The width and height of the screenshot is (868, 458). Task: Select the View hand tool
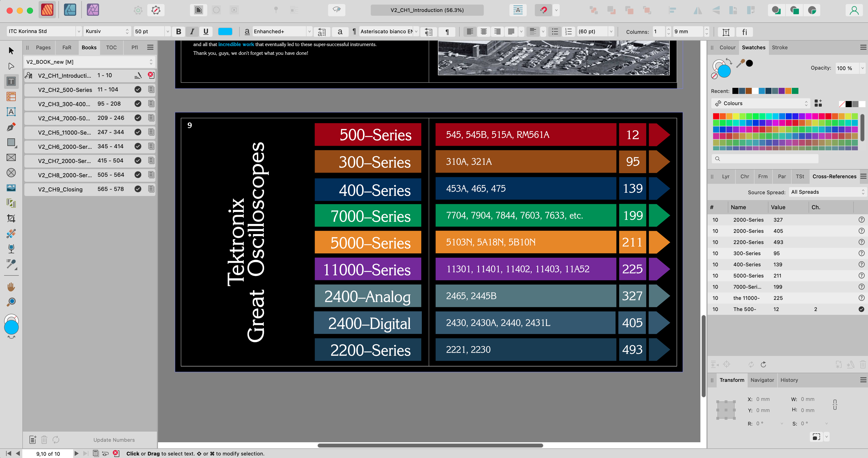pyautogui.click(x=11, y=287)
